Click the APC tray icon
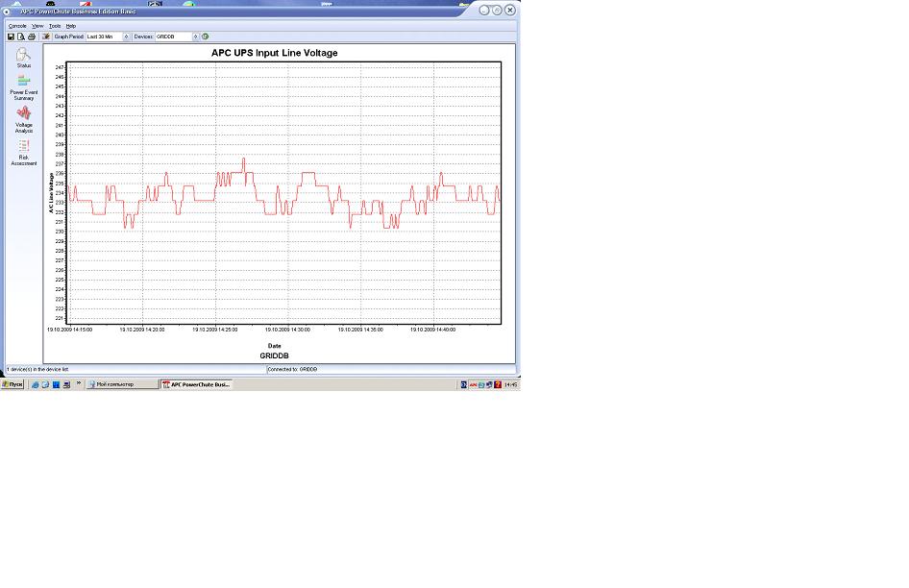This screenshot has height=588, width=909. (473, 384)
